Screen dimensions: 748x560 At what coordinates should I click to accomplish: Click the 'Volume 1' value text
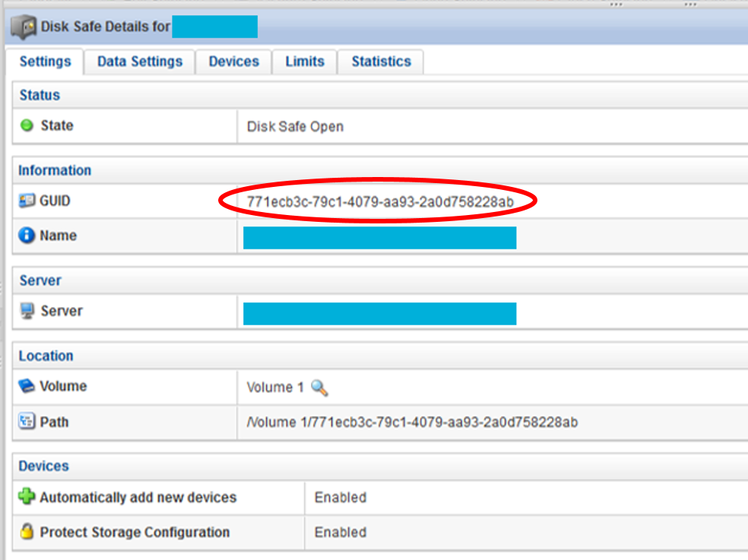[274, 388]
